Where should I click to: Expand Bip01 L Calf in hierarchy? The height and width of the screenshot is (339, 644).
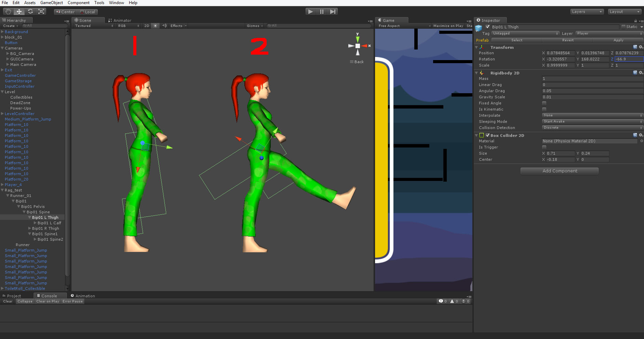pos(35,223)
